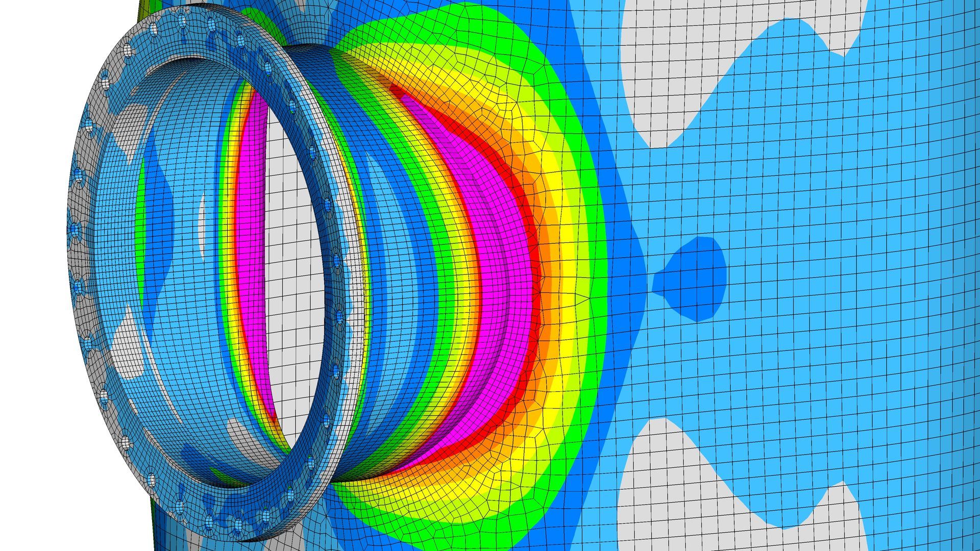The width and height of the screenshot is (980, 551).
Task: Click the leftmost bolt hole on flange ring
Action: [75, 231]
